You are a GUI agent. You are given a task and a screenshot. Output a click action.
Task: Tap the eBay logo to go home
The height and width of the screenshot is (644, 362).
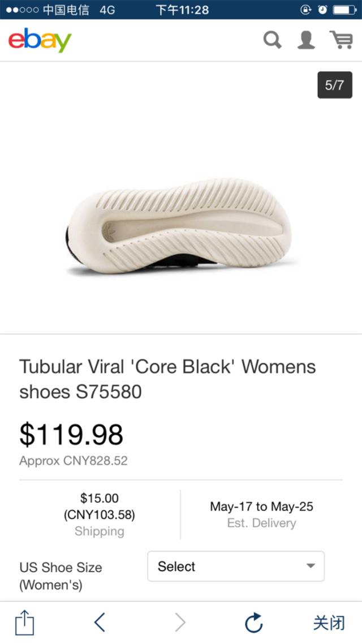click(40, 40)
